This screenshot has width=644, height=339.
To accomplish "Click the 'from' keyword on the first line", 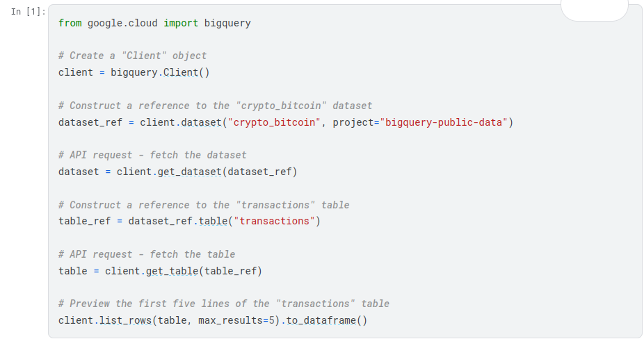I will pos(70,23).
